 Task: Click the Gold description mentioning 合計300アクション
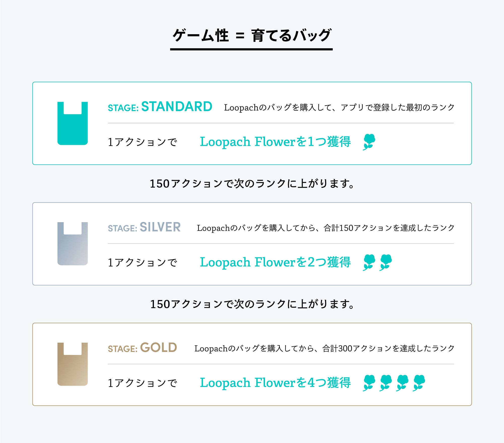tap(324, 348)
